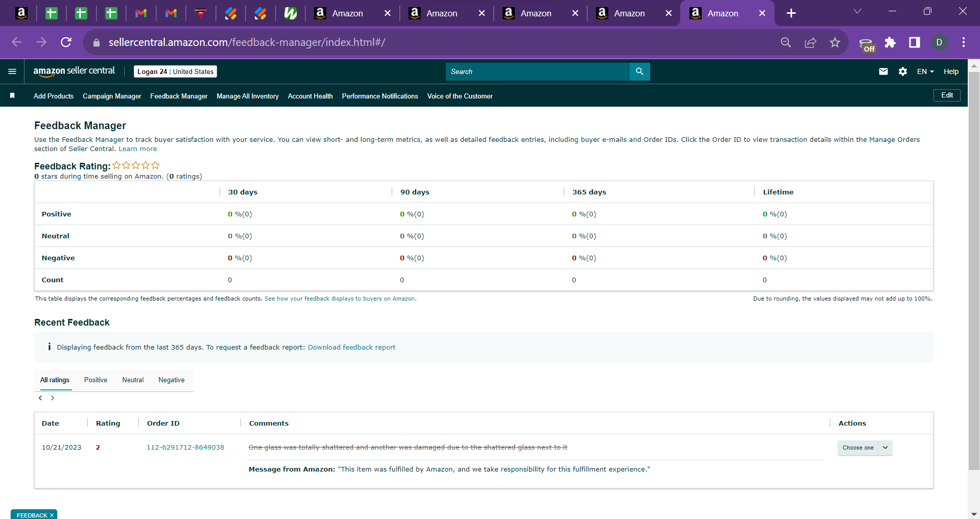View site information via the lock icon

97,43
